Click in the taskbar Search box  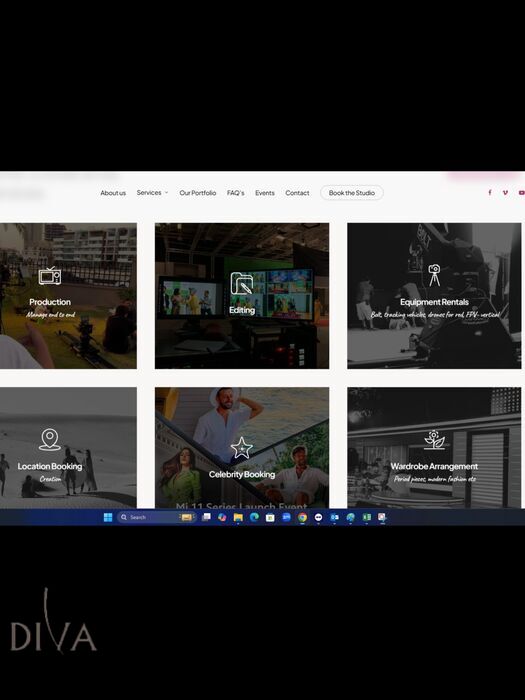(x=156, y=517)
